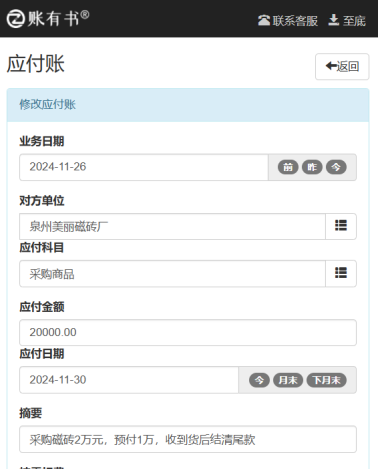Click the 应付账 page title
The image size is (378, 469).
coord(35,64)
